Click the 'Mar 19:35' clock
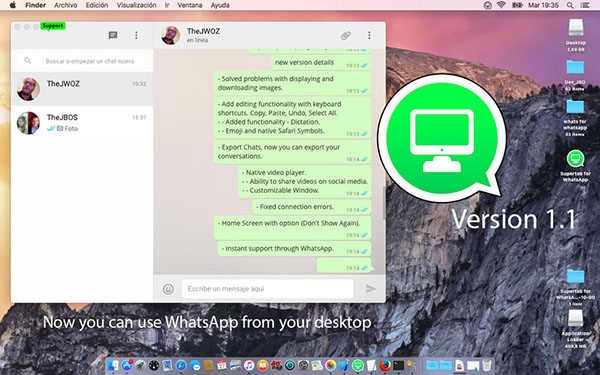600x375 pixels. [x=543, y=5]
